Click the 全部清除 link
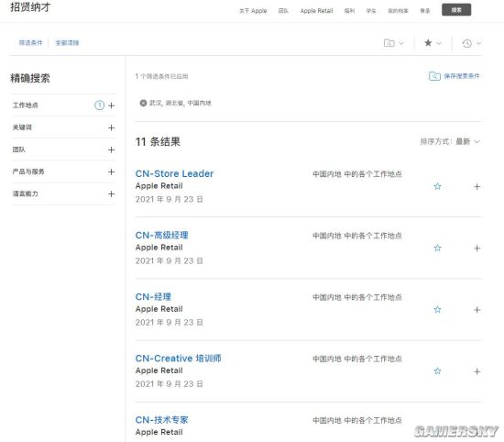This screenshot has width=504, height=442. click(67, 43)
